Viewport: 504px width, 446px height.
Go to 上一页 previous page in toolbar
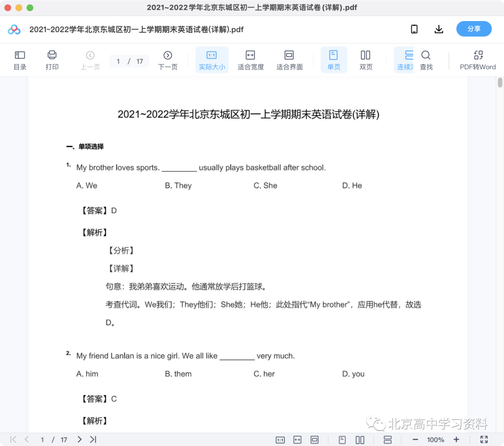tap(91, 60)
